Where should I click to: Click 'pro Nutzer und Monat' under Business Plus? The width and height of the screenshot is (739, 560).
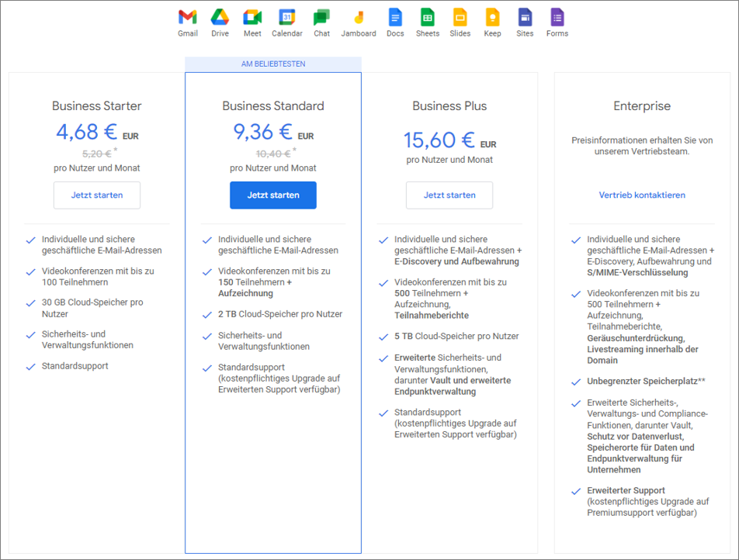[x=449, y=160]
